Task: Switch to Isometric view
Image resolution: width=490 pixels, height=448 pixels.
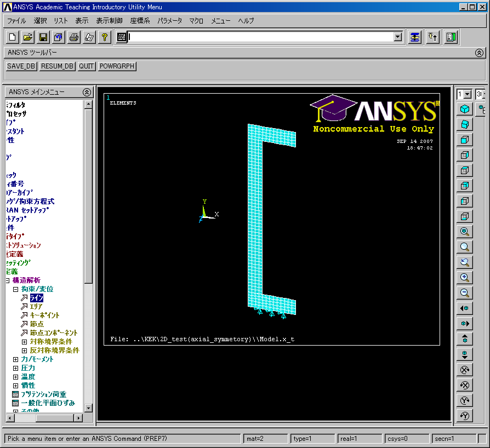Action: click(465, 109)
